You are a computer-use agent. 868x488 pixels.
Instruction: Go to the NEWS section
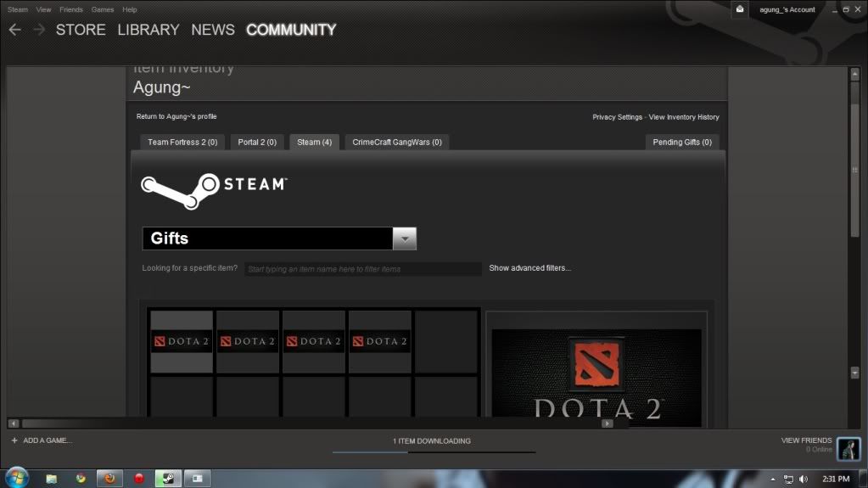pyautogui.click(x=213, y=30)
